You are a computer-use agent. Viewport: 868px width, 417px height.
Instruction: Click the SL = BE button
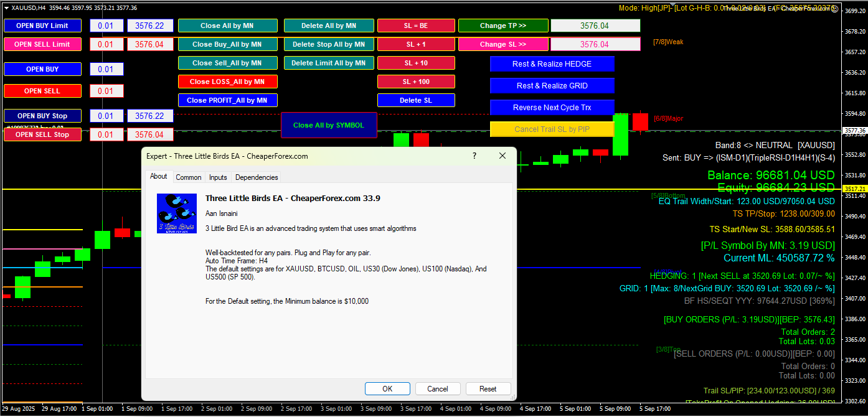point(416,26)
